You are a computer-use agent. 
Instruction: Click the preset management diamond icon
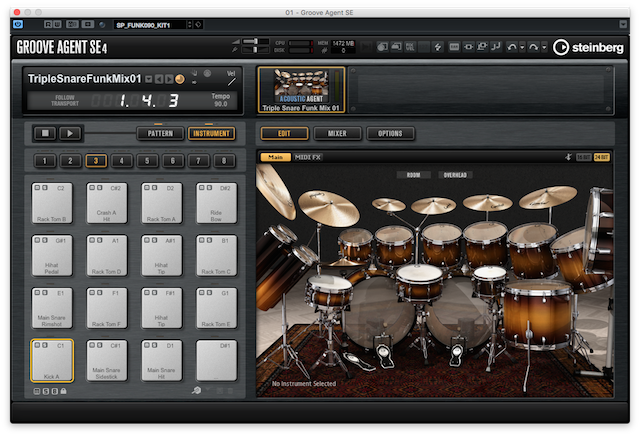(198, 25)
